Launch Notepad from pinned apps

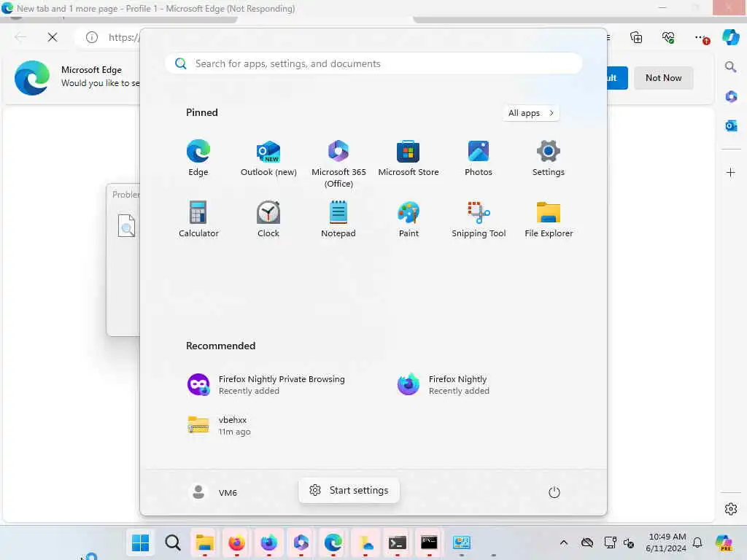(x=338, y=219)
